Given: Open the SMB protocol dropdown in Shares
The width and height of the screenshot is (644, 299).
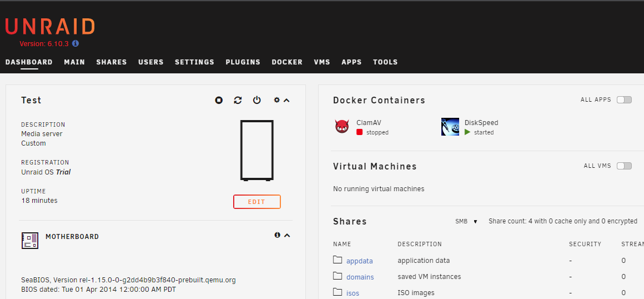Looking at the screenshot, I should [466, 221].
